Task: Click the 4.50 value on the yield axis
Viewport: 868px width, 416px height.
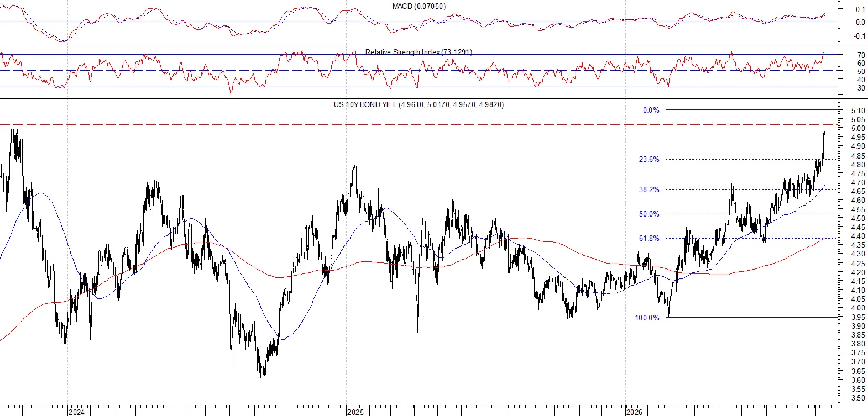Action: tap(858, 219)
